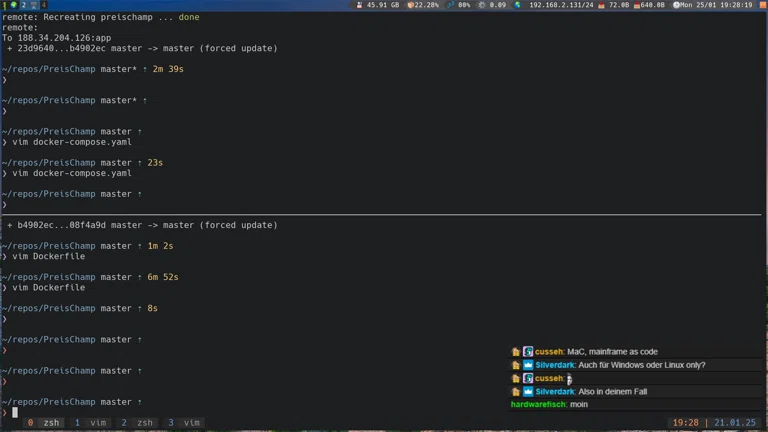
Task: Switch to tmux window 0 zsh
Action: click(x=44, y=423)
